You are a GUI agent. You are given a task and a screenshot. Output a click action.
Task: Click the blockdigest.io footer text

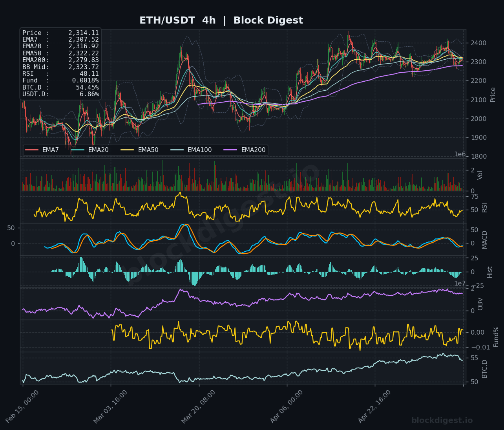pos(442,421)
